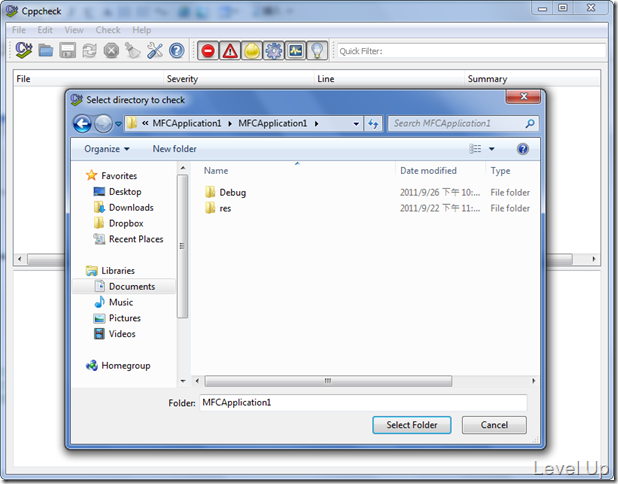Open the View menu
The image size is (618, 484).
(74, 30)
